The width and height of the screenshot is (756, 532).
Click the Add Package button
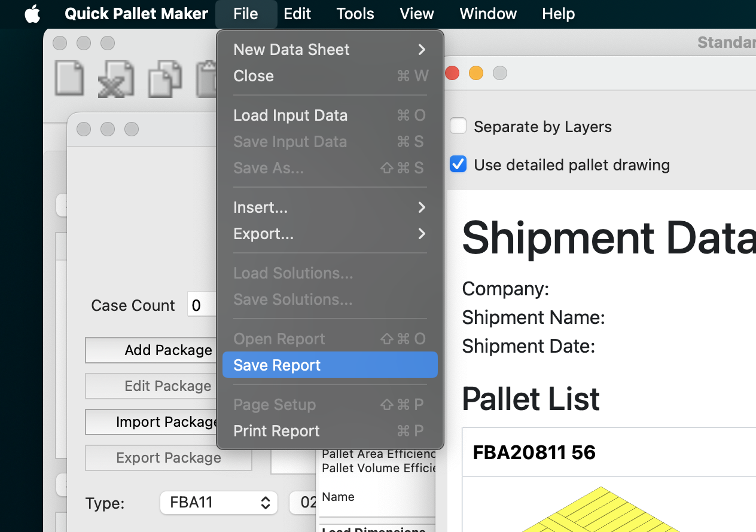[151, 350]
